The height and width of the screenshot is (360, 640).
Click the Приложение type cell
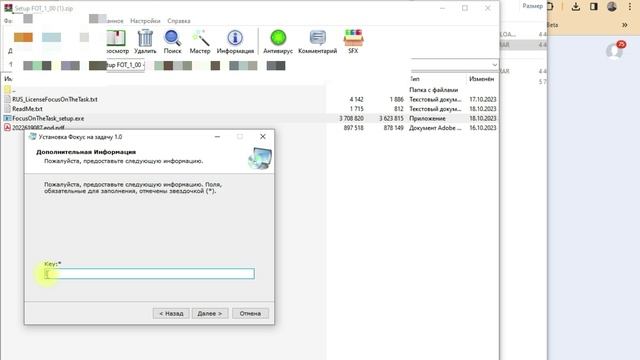(427, 118)
